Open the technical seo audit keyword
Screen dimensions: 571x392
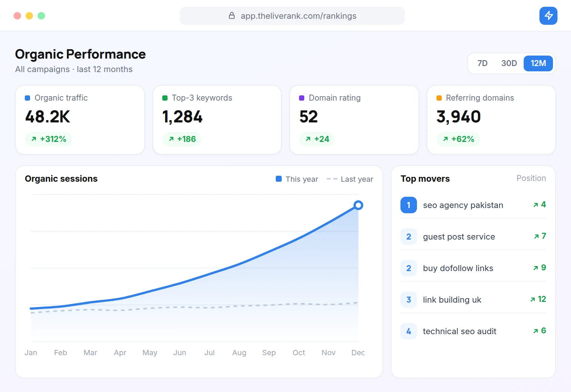[459, 331]
